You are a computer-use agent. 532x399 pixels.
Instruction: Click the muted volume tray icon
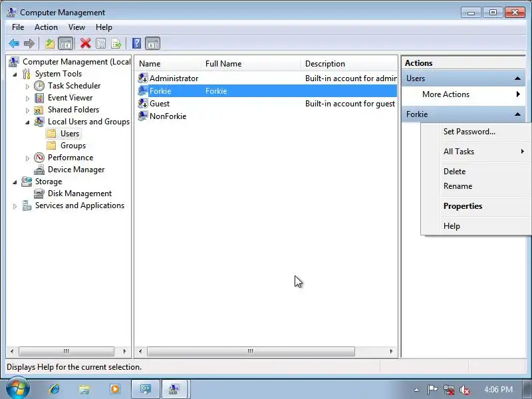(464, 390)
